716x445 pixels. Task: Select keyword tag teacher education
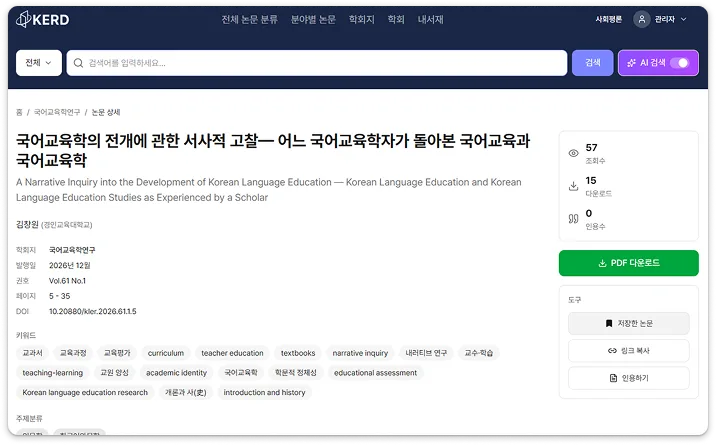tap(232, 353)
